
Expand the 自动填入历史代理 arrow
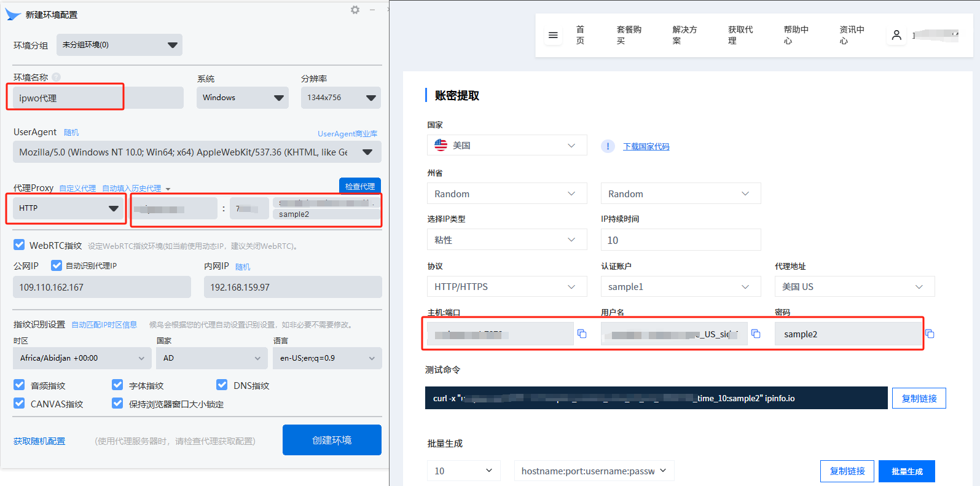168,189
